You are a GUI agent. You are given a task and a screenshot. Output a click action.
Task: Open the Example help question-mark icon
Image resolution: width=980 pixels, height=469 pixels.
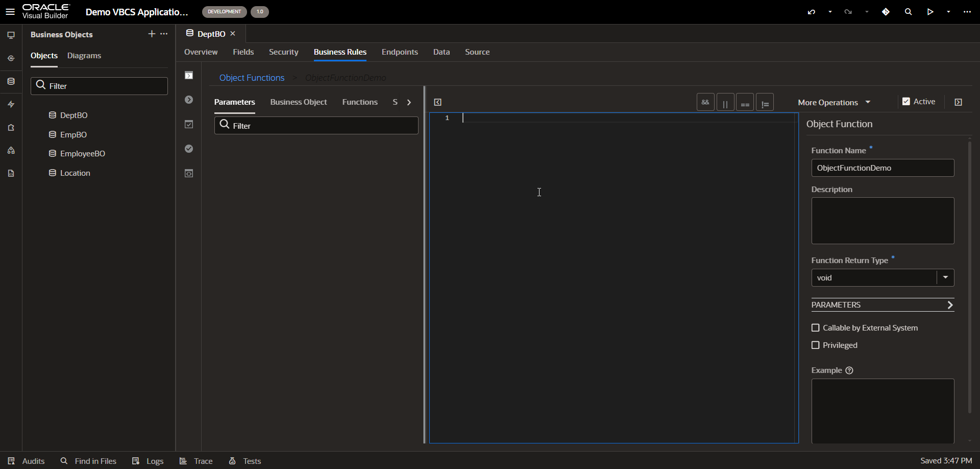click(x=849, y=370)
